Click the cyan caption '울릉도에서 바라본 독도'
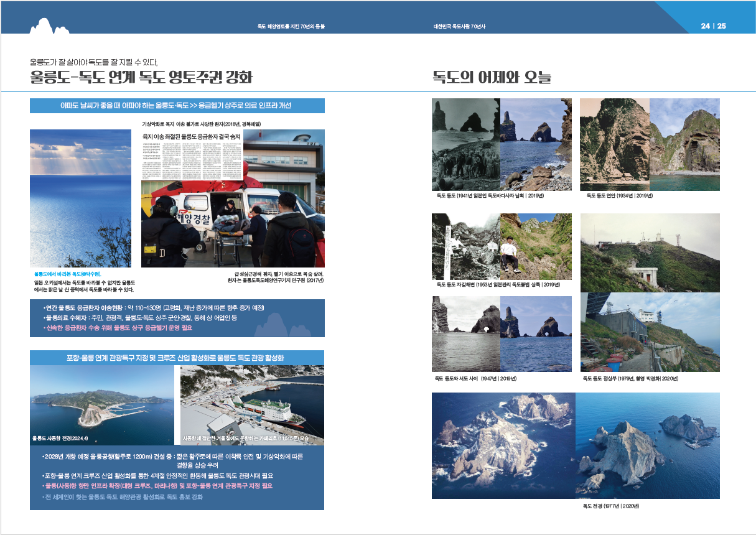 (x=67, y=273)
